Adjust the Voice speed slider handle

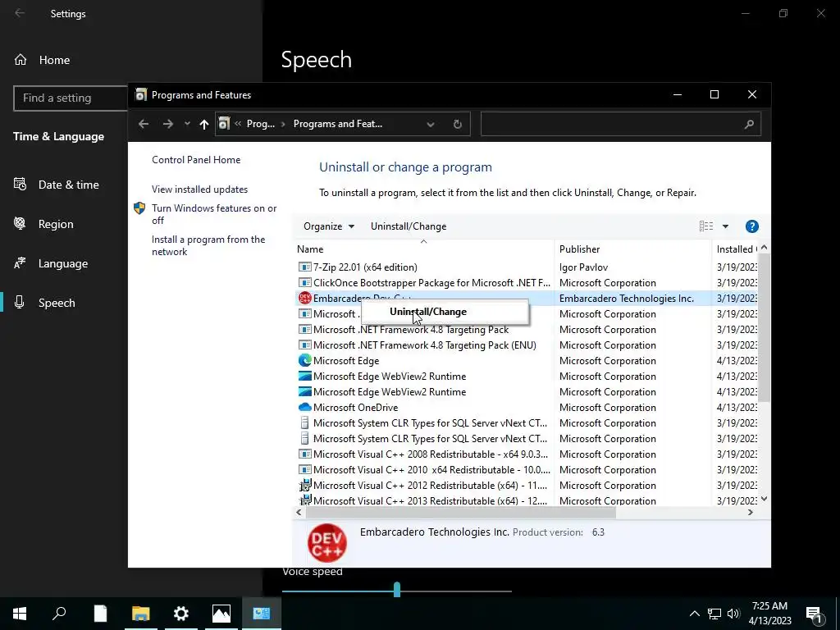click(x=397, y=591)
